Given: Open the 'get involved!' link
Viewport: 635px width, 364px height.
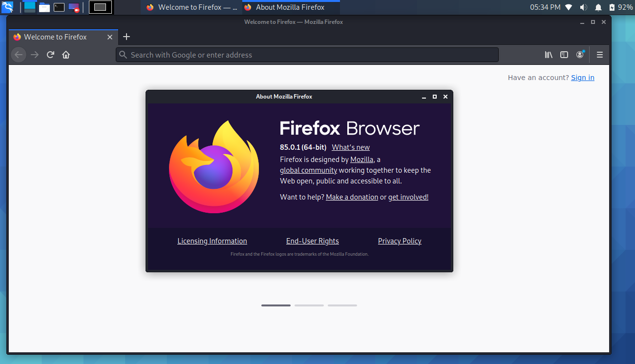Looking at the screenshot, I should coord(408,197).
